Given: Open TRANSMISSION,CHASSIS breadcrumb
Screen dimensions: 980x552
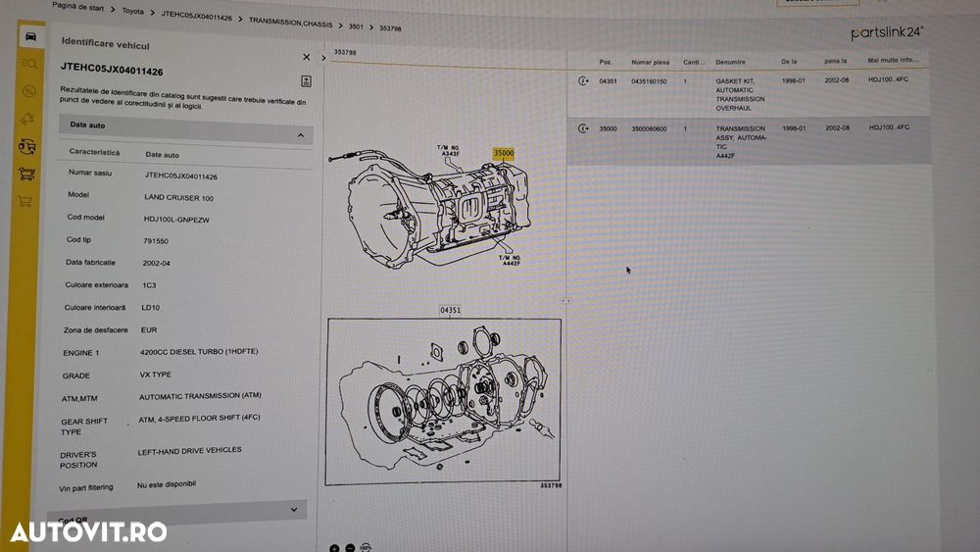Looking at the screenshot, I should (x=291, y=23).
